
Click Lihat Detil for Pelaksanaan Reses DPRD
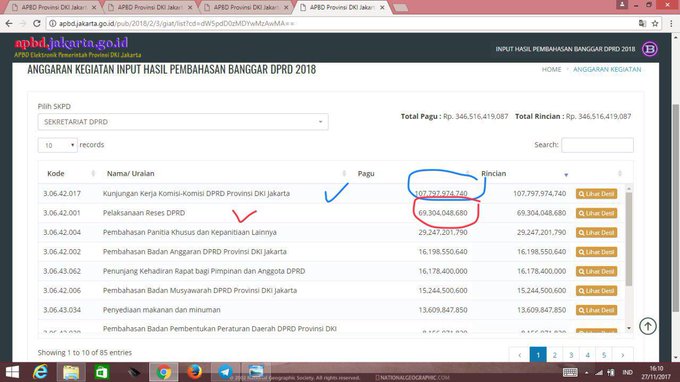596,213
